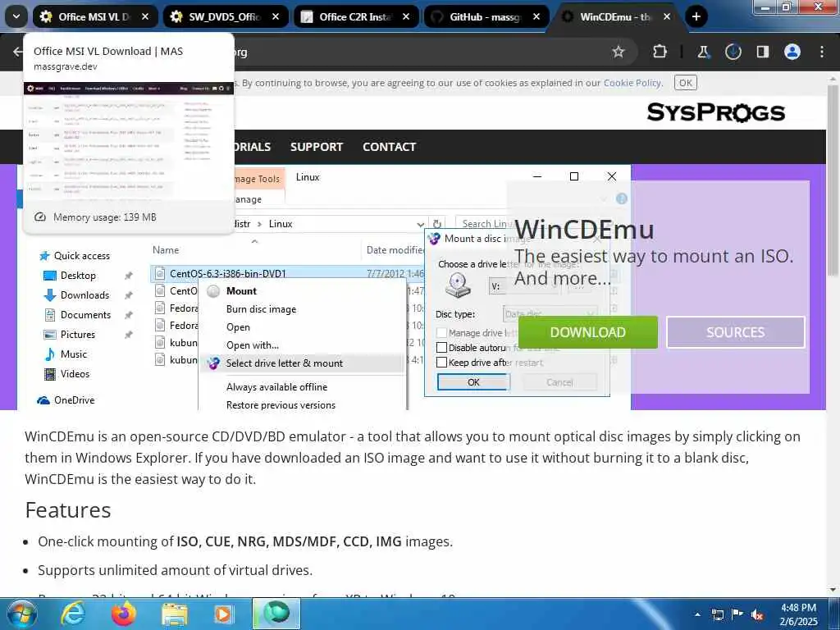The image size is (840, 630).
Task: Open the Chrome three-dot menu
Action: (x=821, y=52)
